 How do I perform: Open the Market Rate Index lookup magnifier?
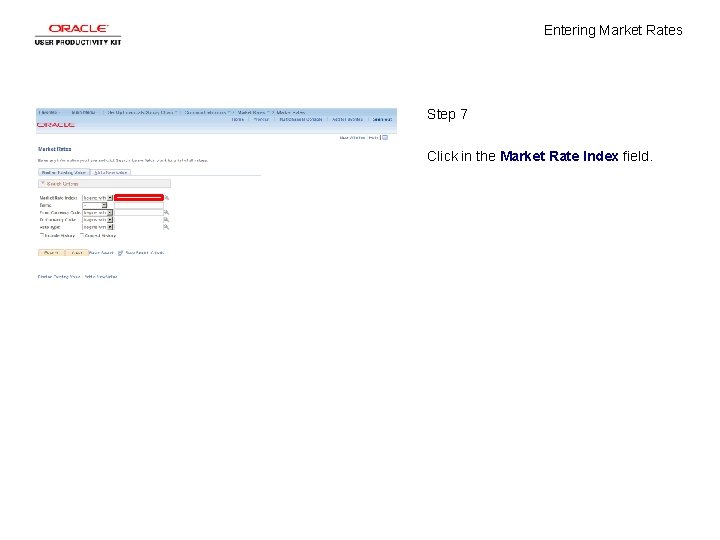click(167, 198)
